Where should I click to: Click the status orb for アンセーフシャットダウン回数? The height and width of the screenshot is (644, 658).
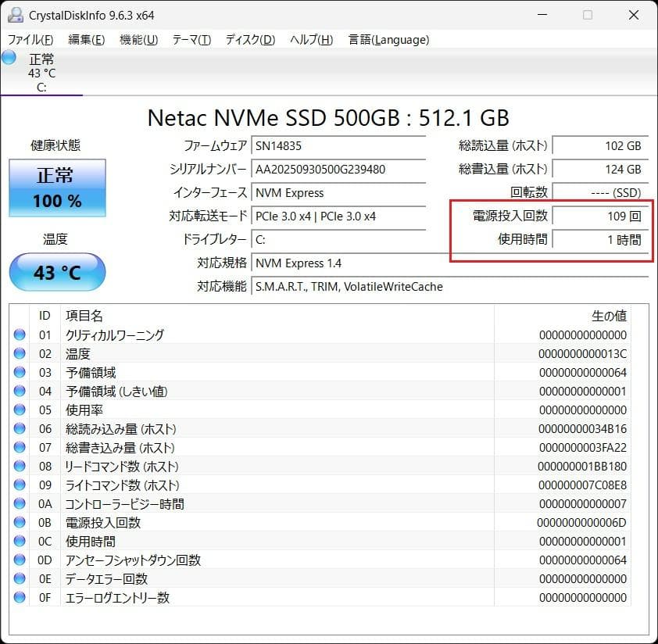[x=20, y=560]
